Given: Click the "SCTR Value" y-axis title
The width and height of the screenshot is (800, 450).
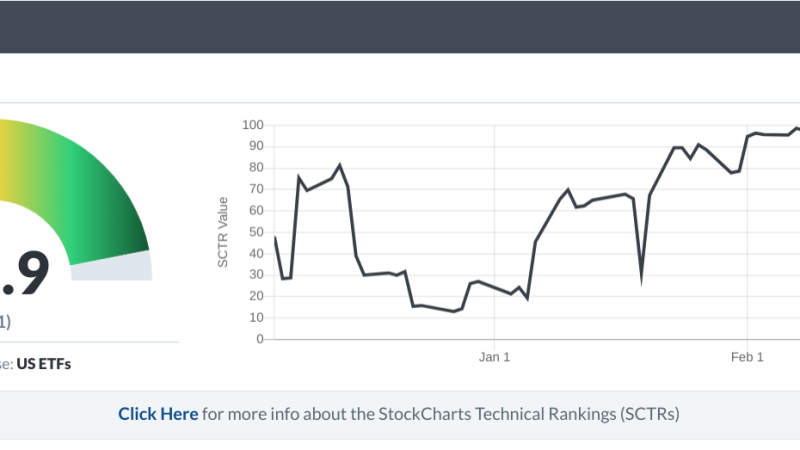Looking at the screenshot, I should tap(224, 232).
